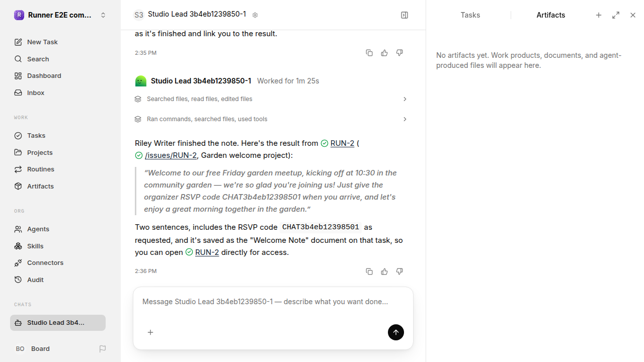
Task: Expand "Ran commands, searched files, used tools"
Action: (x=271, y=119)
